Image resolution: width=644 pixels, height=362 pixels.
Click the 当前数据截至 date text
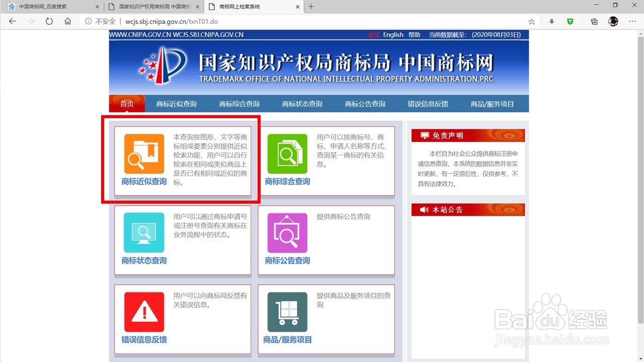click(475, 35)
